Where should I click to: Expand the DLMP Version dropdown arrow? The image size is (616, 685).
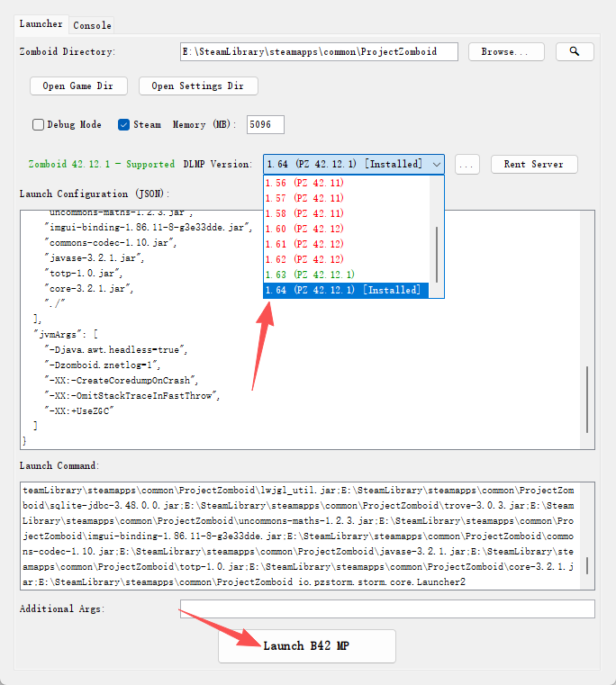click(437, 165)
